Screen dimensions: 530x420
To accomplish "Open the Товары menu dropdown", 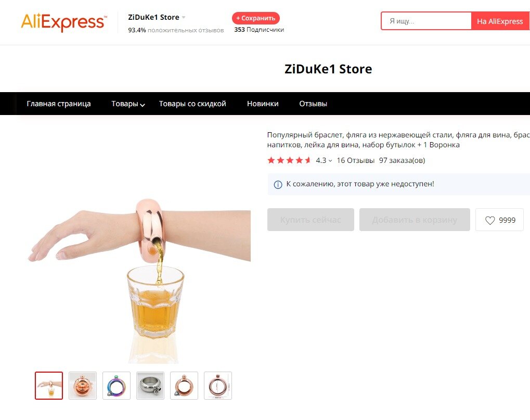I will [x=128, y=104].
